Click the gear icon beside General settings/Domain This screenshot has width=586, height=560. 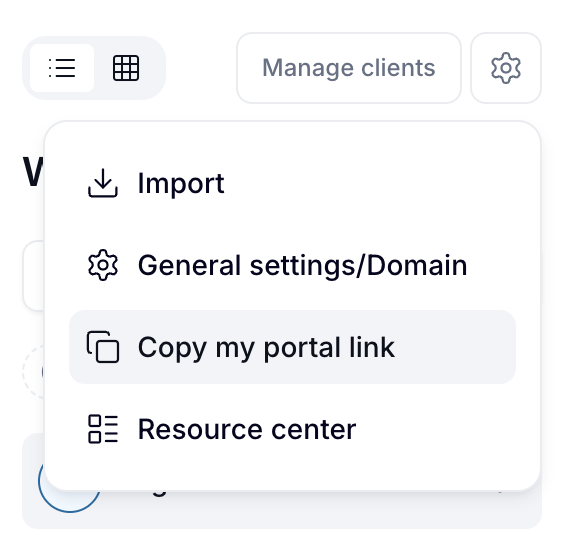coord(103,265)
